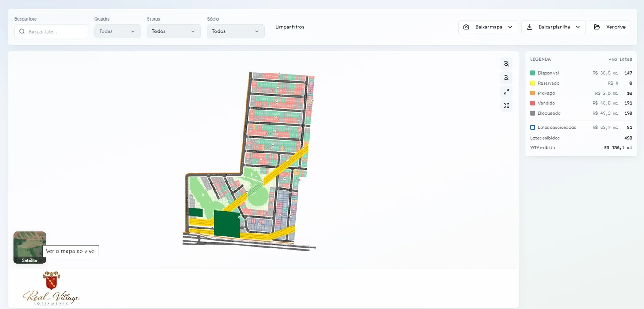This screenshot has height=309, width=644.
Task: Click the Vendido legend label
Action: 547,103
